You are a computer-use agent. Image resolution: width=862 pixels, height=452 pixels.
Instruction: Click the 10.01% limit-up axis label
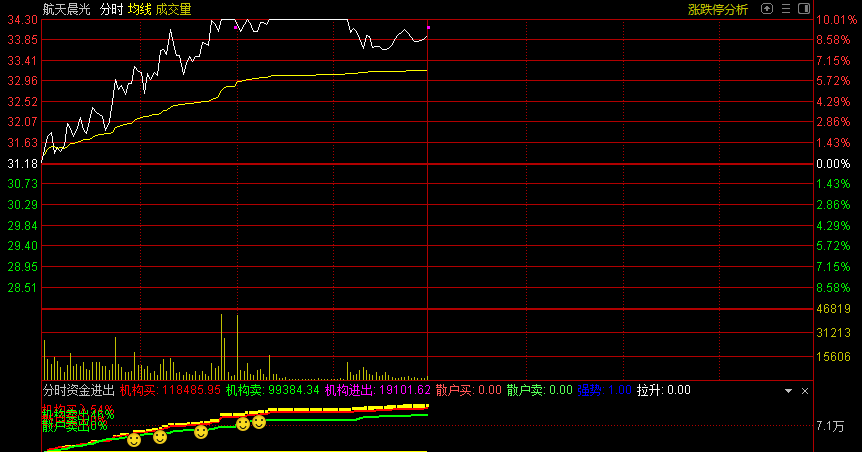point(832,20)
